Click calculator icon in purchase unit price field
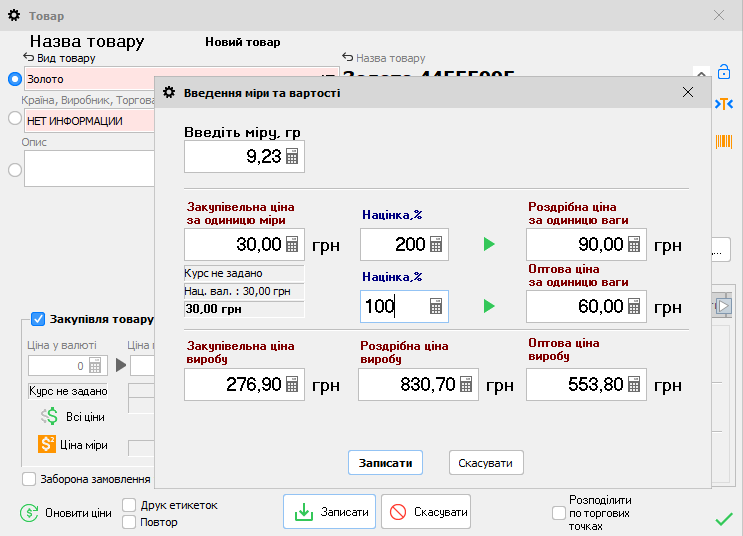Screen dimensions: 743x536 tap(292, 245)
